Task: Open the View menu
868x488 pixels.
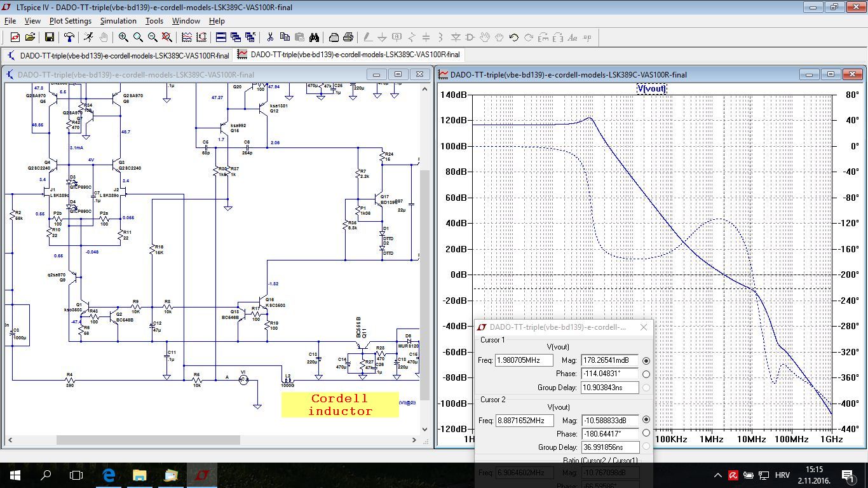Action: pyautogui.click(x=32, y=21)
